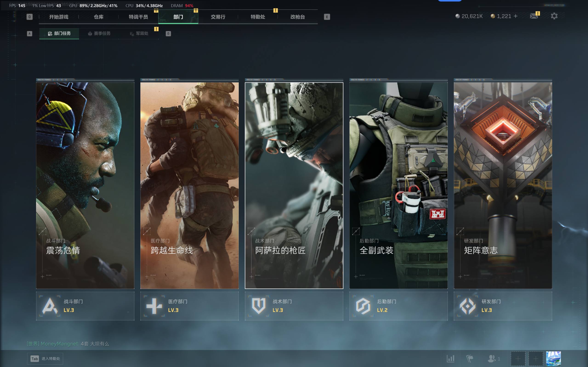Click Tab 进入特勤处 button

45,359
